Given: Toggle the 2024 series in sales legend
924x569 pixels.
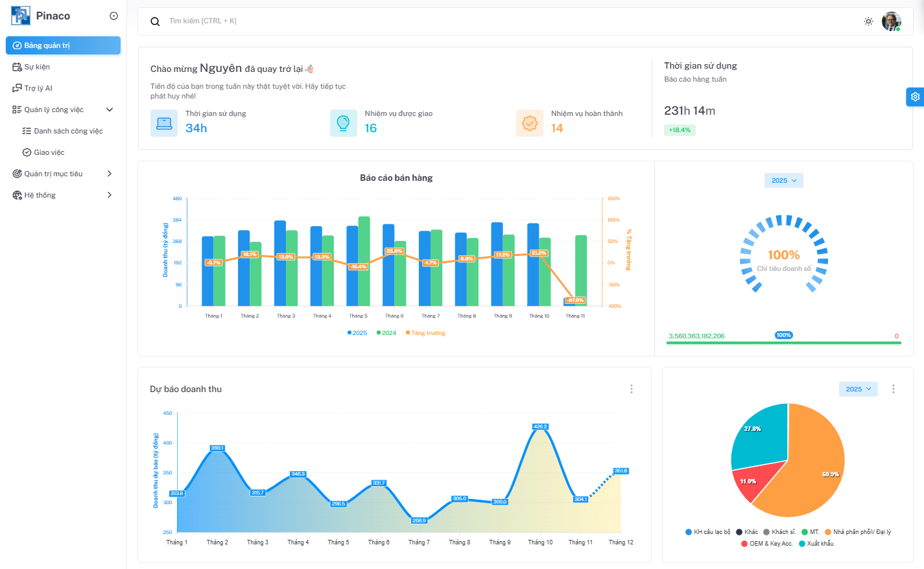Looking at the screenshot, I should coord(386,333).
